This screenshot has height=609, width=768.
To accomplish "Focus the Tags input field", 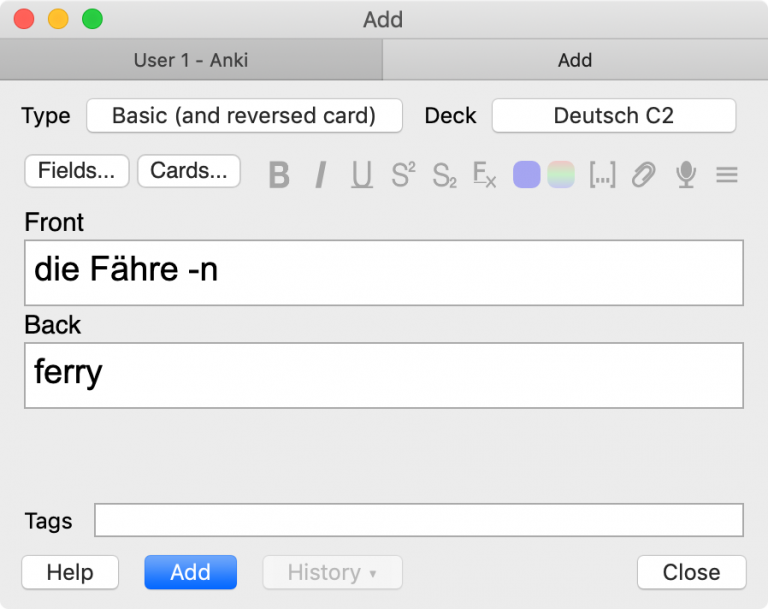I will coord(419,520).
